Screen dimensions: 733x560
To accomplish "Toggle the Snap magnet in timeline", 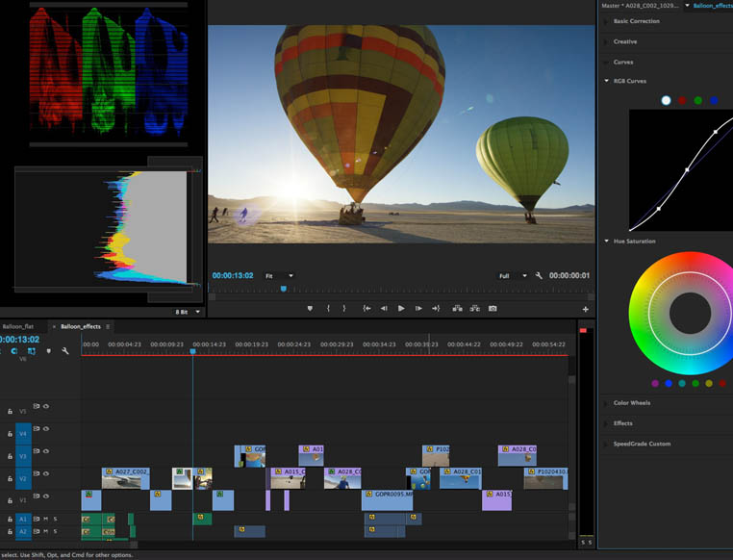I will pyautogui.click(x=14, y=350).
